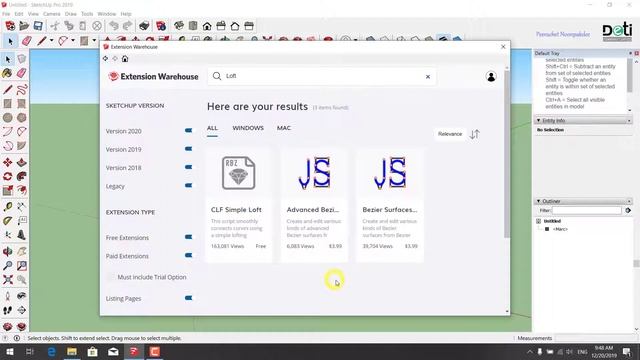640x360 pixels.
Task: Open the Bezier Surfaces... extension card
Action: coord(390,205)
